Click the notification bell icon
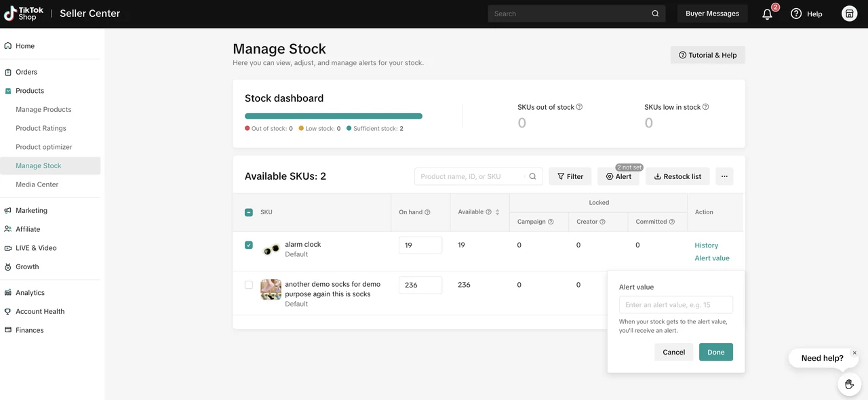The image size is (868, 400). [x=768, y=14]
